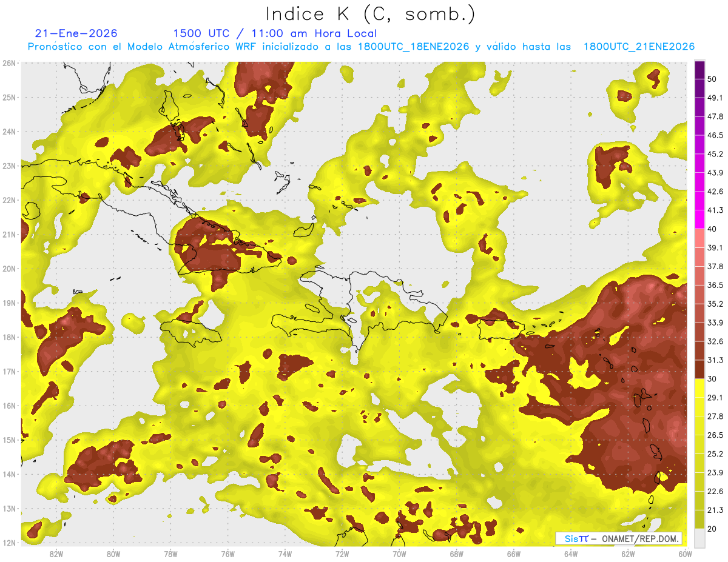The width and height of the screenshot is (728, 562).
Task: Click the '12N' latitude axis label
Action: 9,543
